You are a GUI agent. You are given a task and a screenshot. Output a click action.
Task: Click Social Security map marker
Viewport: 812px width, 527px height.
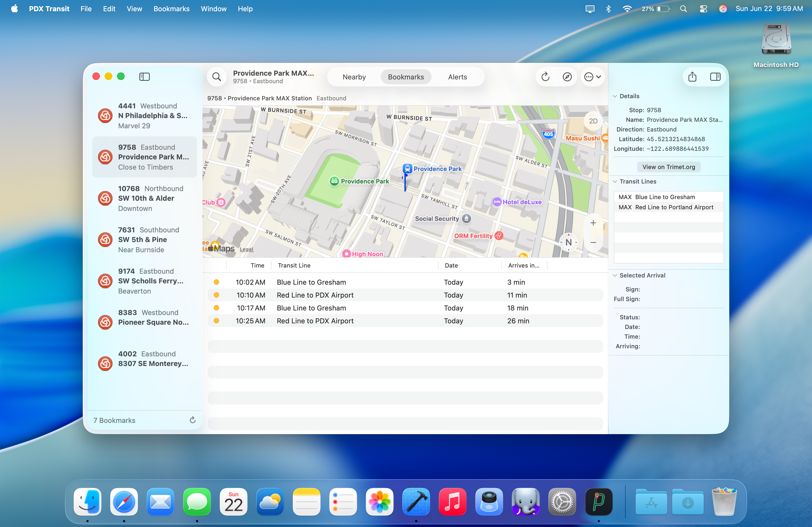click(x=466, y=218)
